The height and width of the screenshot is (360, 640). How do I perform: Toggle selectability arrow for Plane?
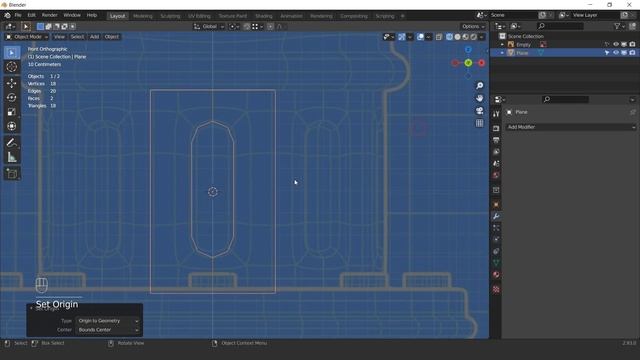coord(607,53)
